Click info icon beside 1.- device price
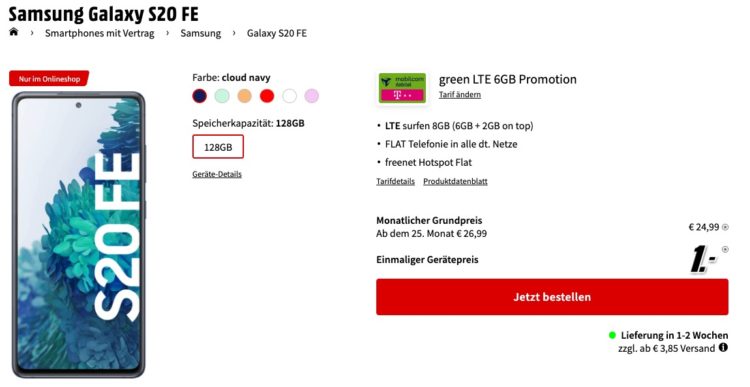This screenshot has height=387, width=750. [725, 249]
